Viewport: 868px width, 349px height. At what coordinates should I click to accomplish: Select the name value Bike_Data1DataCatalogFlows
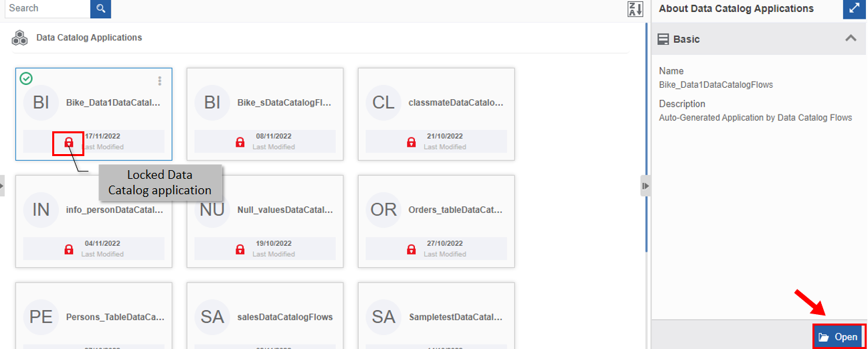coord(716,84)
